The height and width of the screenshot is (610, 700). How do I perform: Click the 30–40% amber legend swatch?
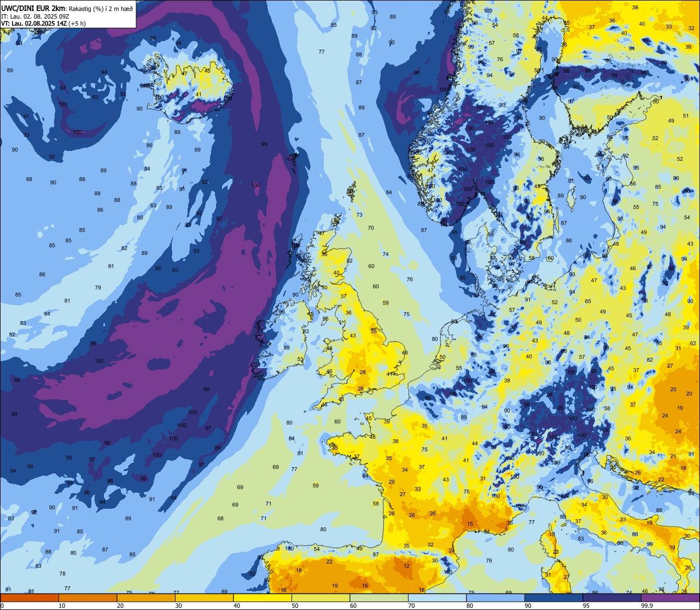coord(204,597)
